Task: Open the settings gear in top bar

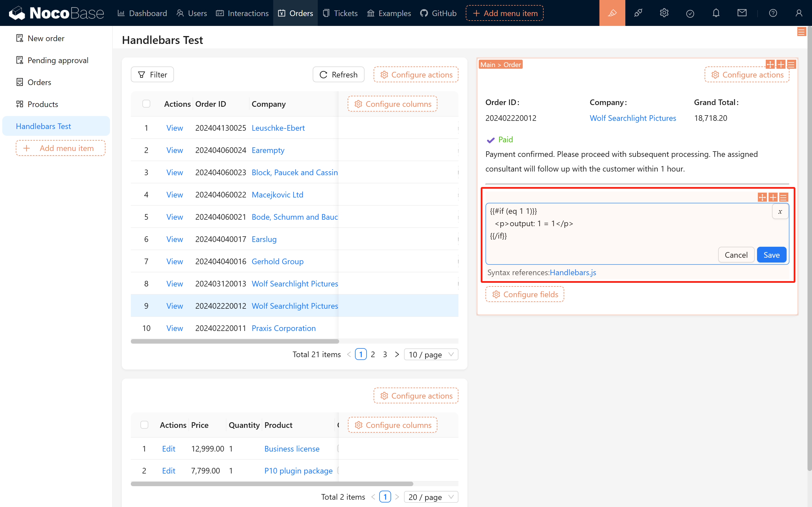Action: (664, 13)
